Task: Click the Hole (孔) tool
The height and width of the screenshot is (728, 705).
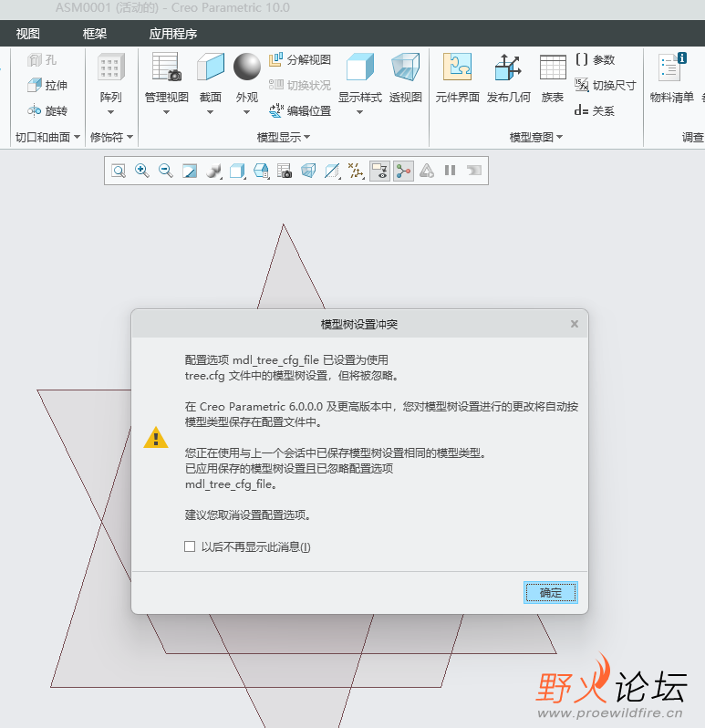Action: 42,60
